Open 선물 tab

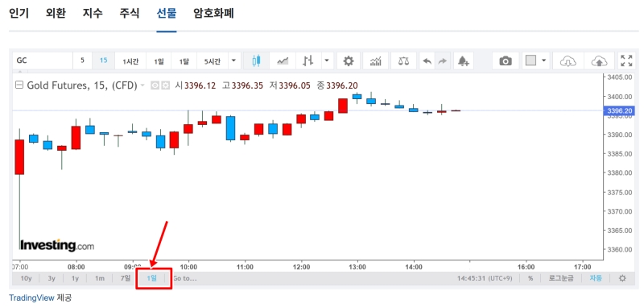click(x=167, y=13)
